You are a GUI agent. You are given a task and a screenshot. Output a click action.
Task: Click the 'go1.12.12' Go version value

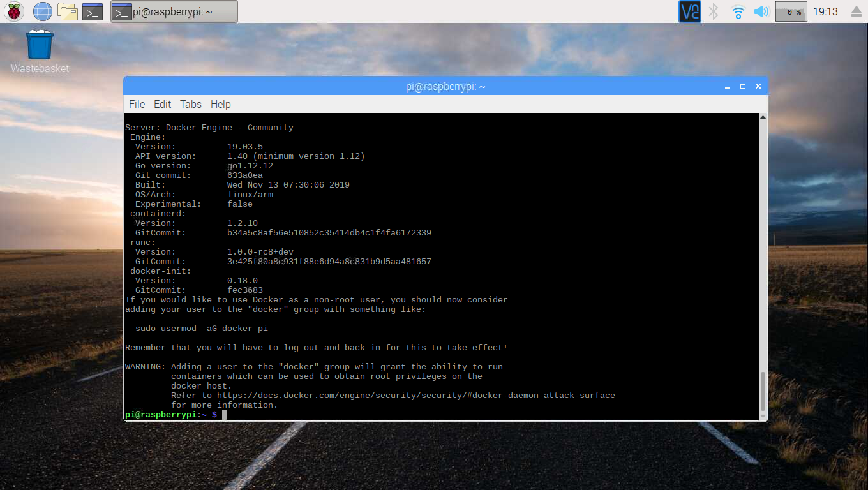tap(250, 166)
